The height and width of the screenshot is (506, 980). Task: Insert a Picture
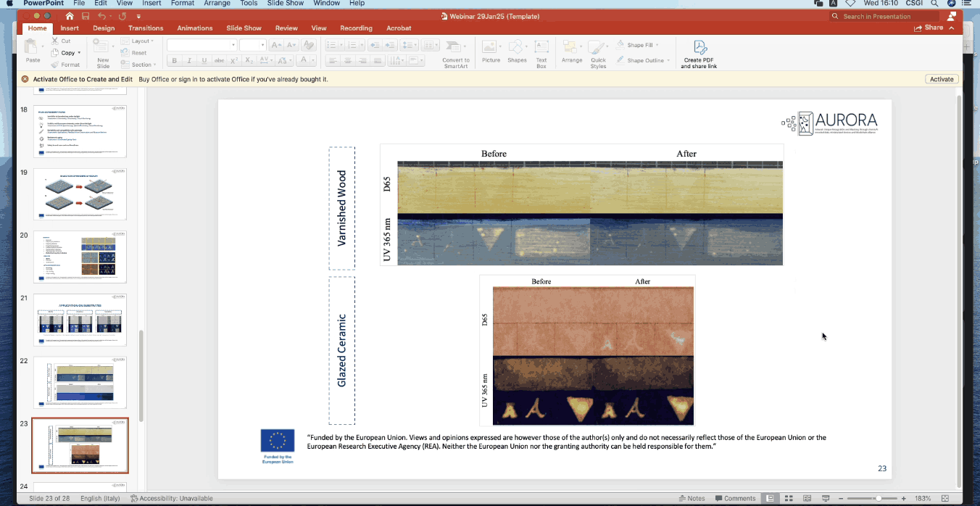(x=491, y=51)
